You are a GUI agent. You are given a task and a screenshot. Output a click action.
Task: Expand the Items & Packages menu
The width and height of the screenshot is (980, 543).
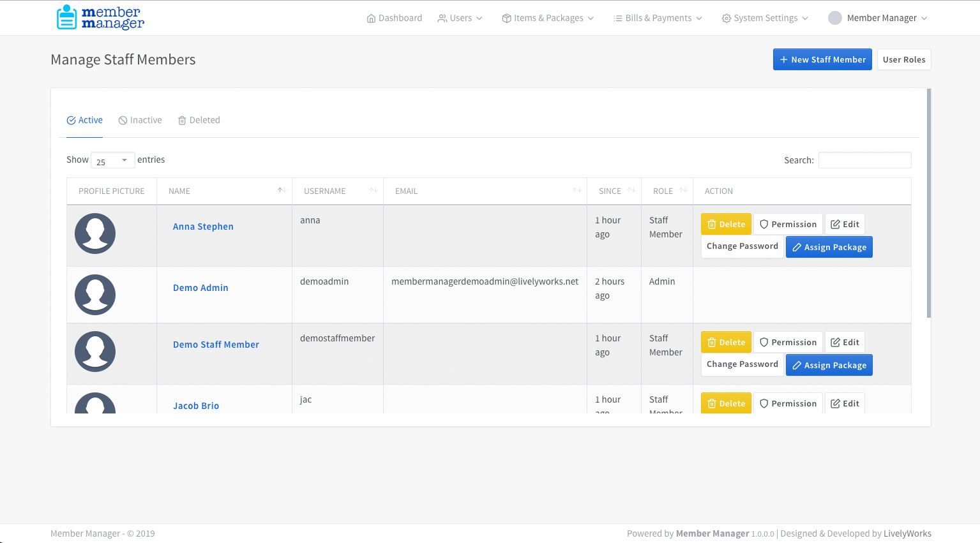(x=548, y=18)
